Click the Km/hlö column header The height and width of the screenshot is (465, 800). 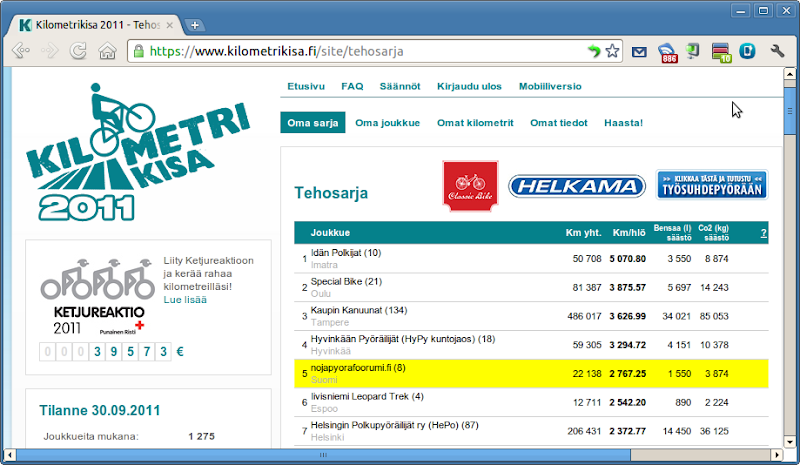point(629,233)
